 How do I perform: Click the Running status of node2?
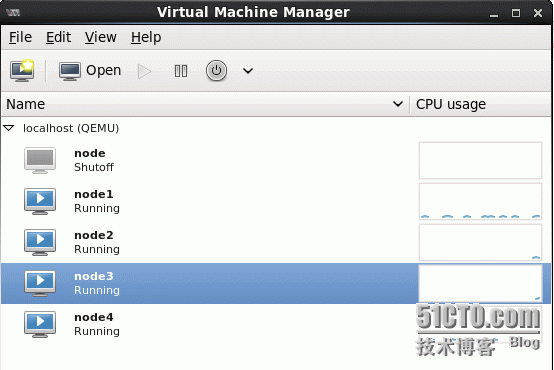pyautogui.click(x=97, y=249)
